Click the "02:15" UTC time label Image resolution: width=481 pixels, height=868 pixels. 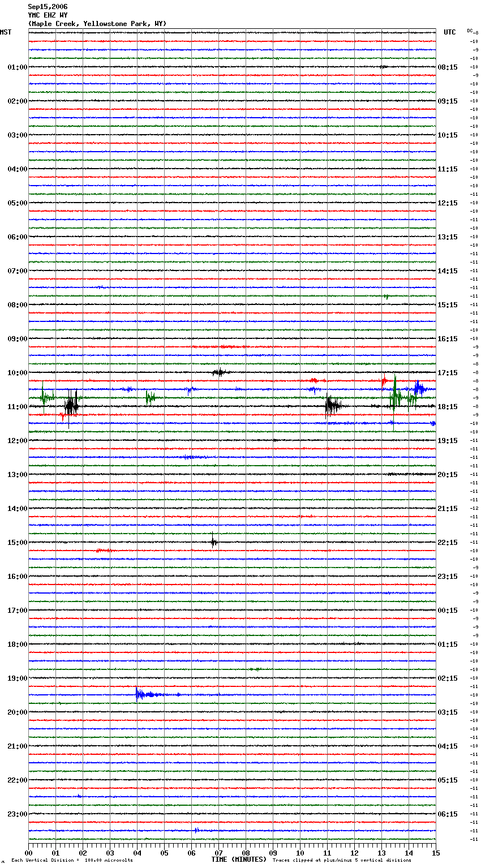coord(448,678)
